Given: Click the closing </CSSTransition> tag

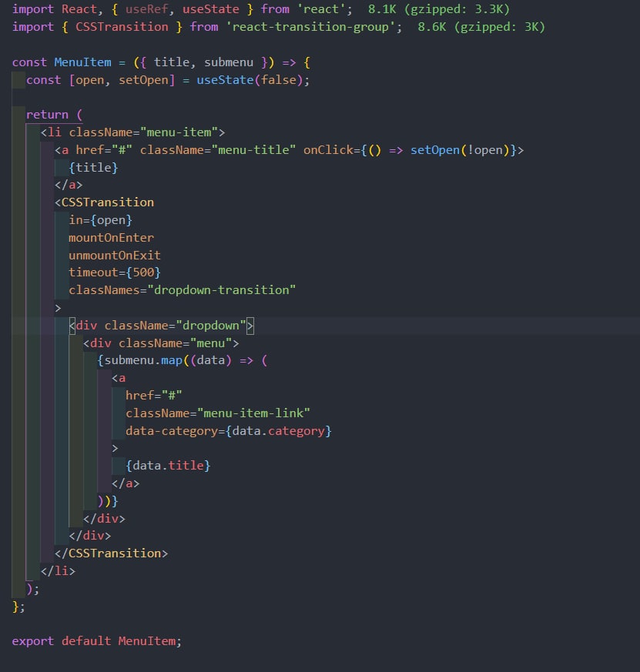Looking at the screenshot, I should [x=111, y=553].
